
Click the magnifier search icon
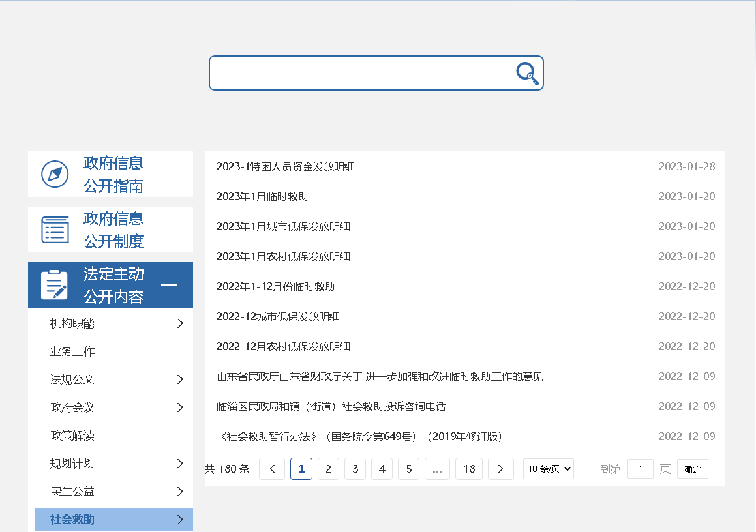[x=527, y=73]
